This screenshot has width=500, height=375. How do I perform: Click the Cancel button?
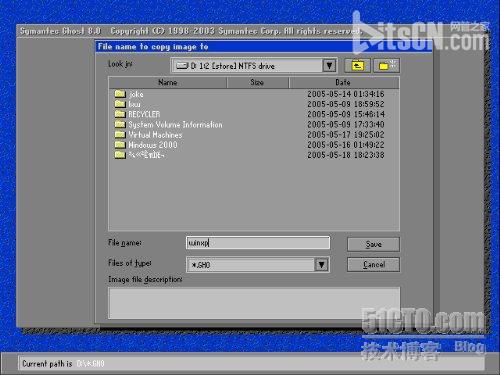coord(373,265)
